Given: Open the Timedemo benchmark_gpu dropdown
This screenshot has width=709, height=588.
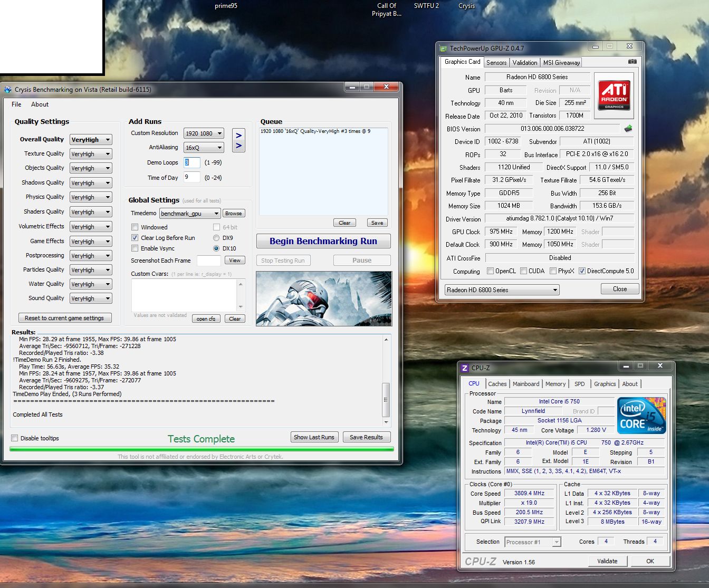Looking at the screenshot, I should point(190,214).
